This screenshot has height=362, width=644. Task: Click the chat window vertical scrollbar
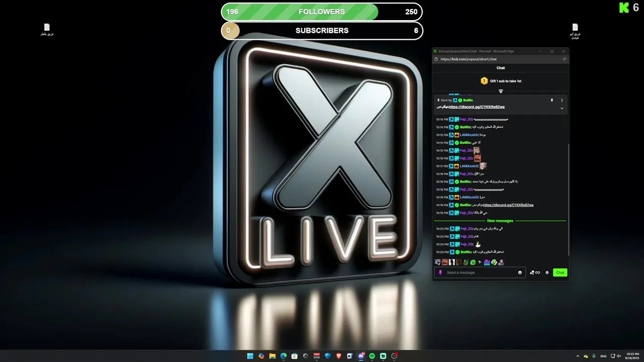click(569, 199)
